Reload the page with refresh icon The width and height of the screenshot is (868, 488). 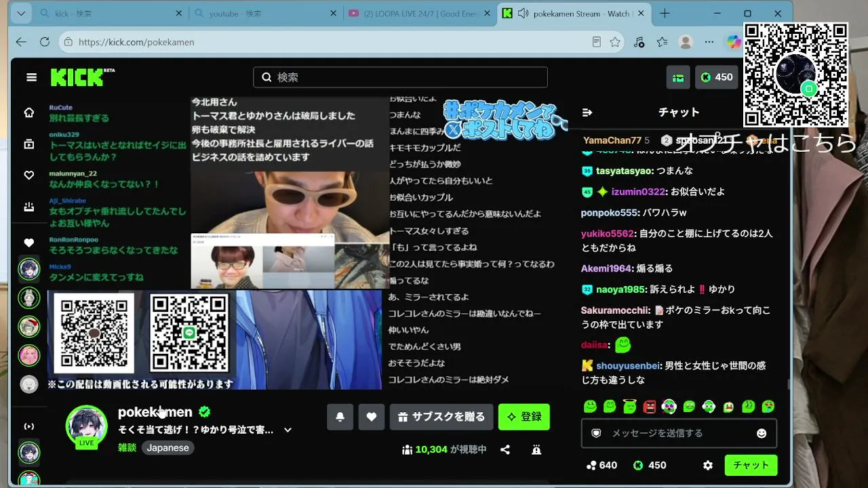pyautogui.click(x=45, y=42)
